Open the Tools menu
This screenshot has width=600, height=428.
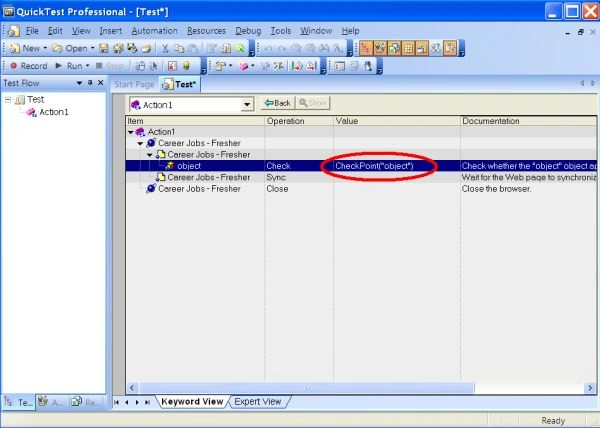tap(281, 31)
